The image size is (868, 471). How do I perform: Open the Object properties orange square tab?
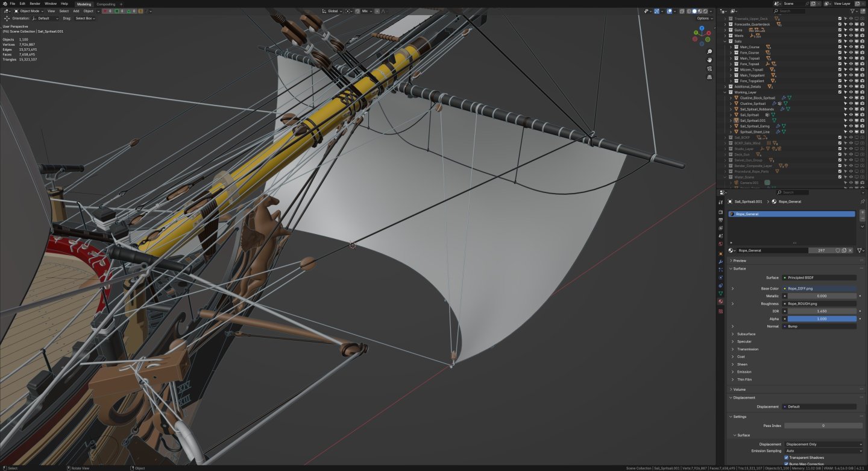coord(720,253)
